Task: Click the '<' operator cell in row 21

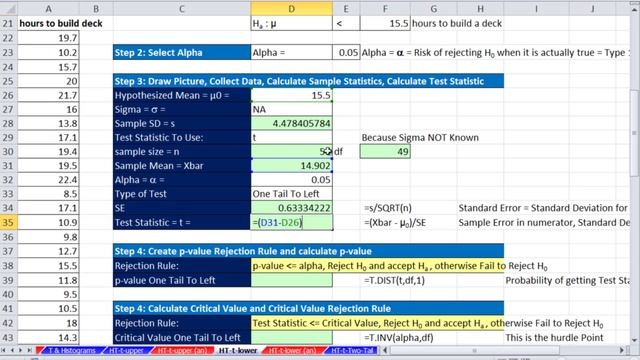Action: pyautogui.click(x=346, y=23)
